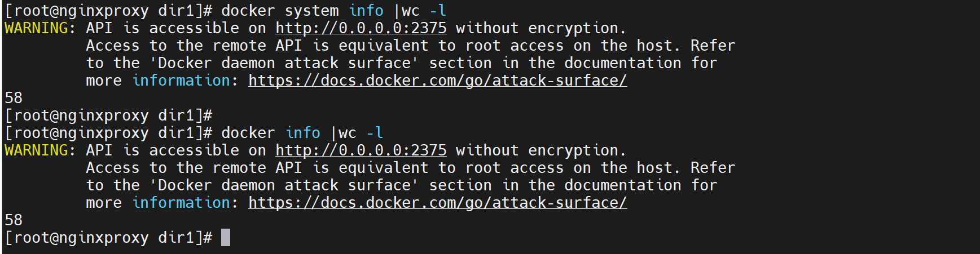Screen dimensions: 980x254
Task: Open the first docs.docker.com attack-surface link
Action: [437, 81]
